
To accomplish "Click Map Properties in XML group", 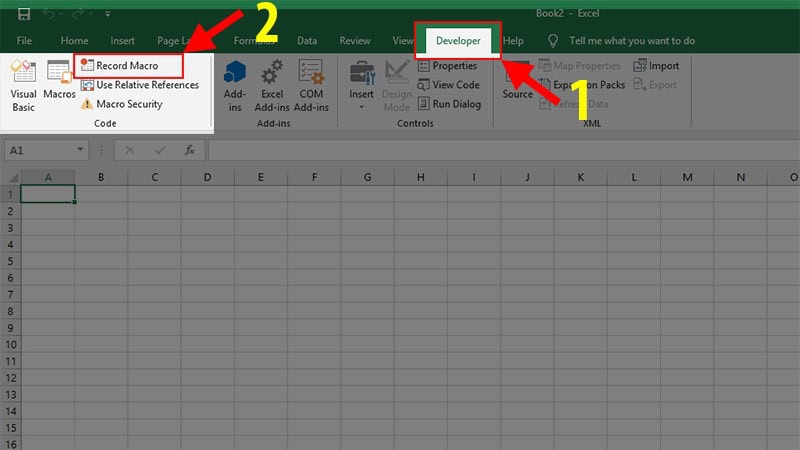I will click(x=580, y=66).
